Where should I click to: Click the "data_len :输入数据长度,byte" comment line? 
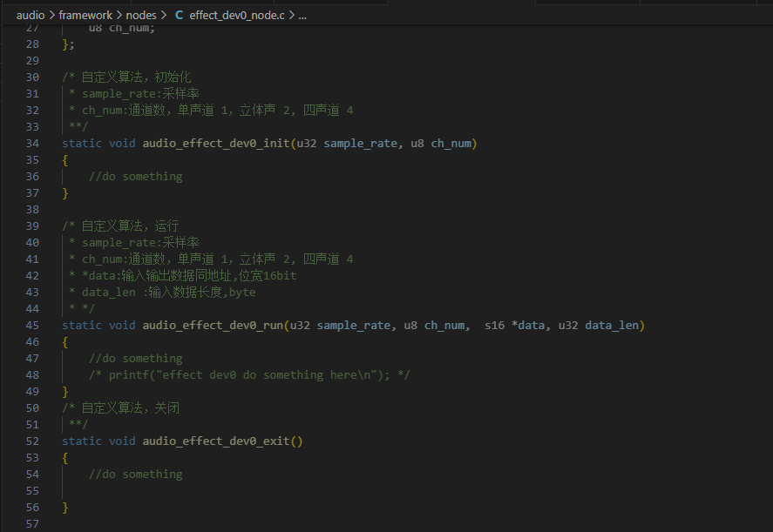tap(168, 292)
